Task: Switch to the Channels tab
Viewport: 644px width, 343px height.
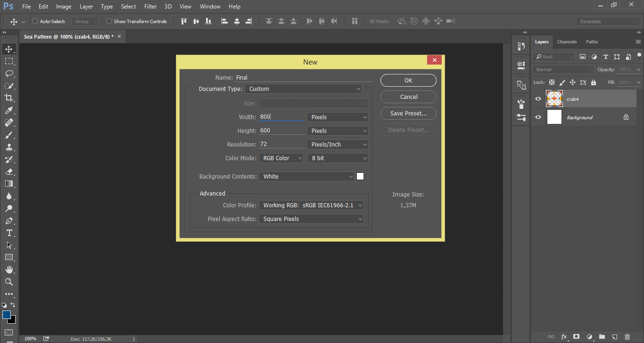Action: 567,41
